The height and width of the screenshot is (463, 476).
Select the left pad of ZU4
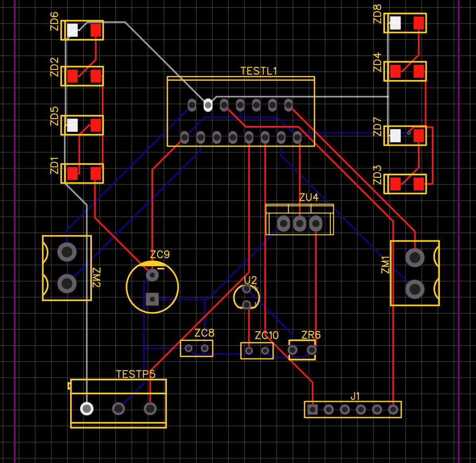(x=284, y=224)
